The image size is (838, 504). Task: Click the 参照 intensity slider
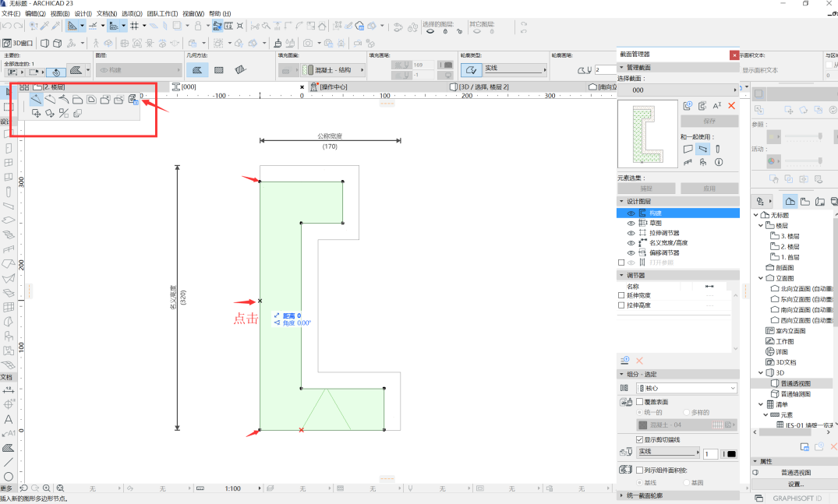(804, 136)
